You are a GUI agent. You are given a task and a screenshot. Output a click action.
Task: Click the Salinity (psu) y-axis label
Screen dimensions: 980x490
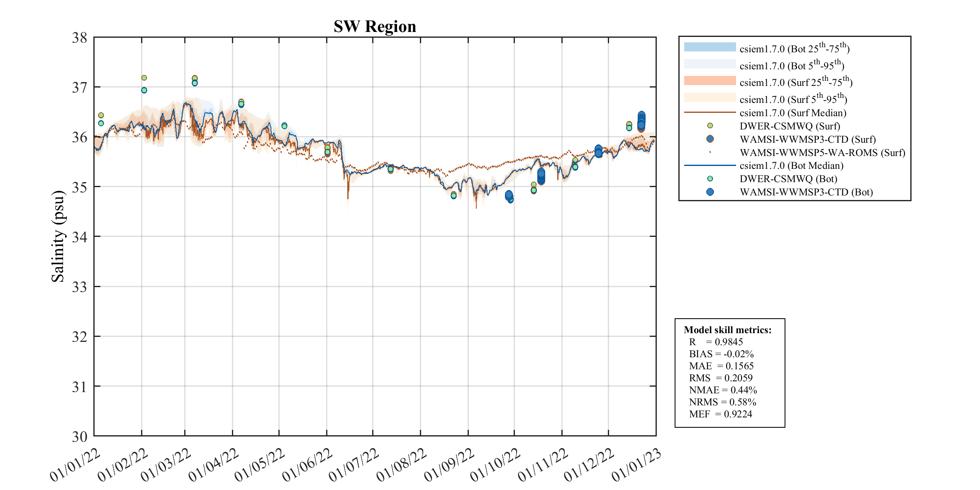(58, 236)
